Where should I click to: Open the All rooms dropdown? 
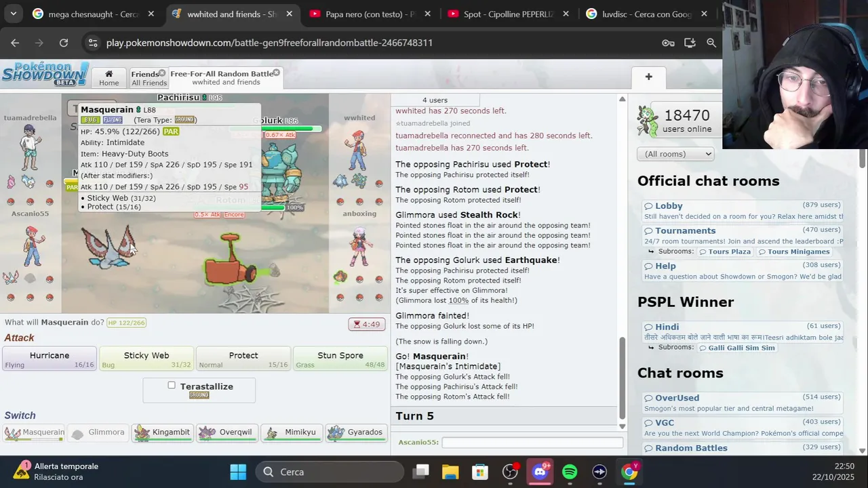pyautogui.click(x=675, y=154)
